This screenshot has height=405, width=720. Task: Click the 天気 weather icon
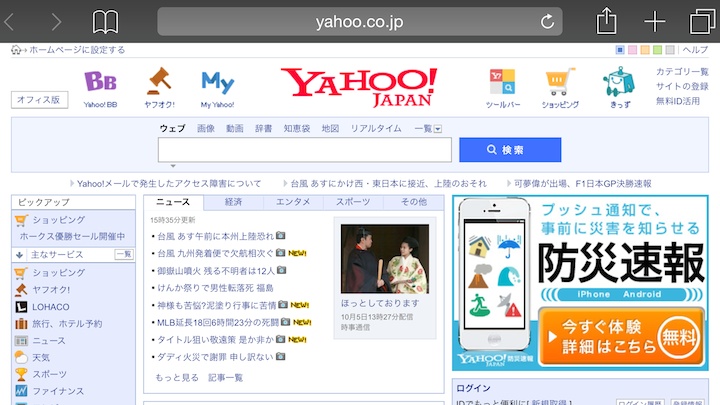click(x=21, y=357)
